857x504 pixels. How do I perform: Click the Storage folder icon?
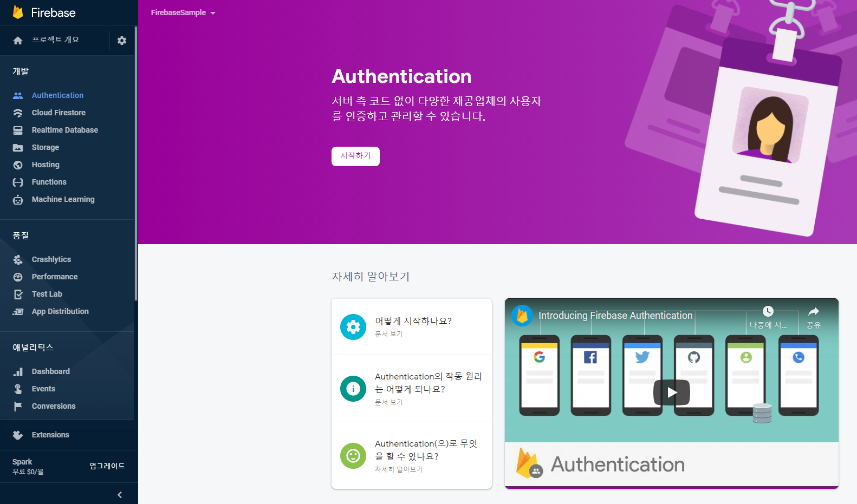18,147
